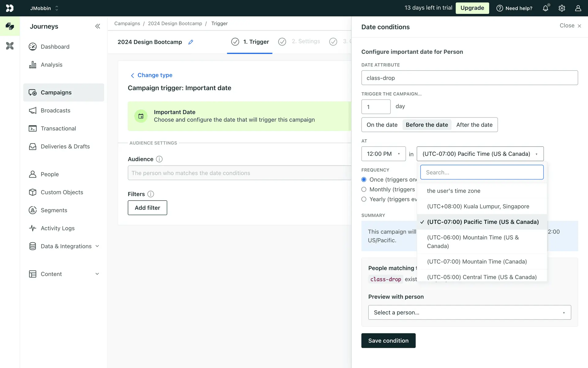The image size is (588, 368).
Task: Open the 12:00 PM time dropdown
Action: tap(383, 154)
